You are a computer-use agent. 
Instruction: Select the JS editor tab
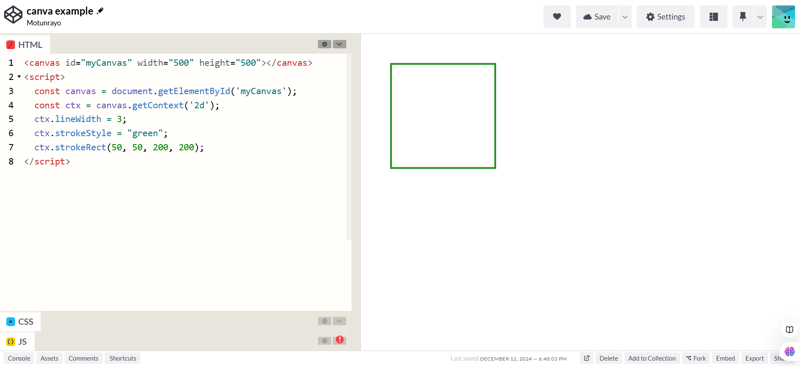17,341
